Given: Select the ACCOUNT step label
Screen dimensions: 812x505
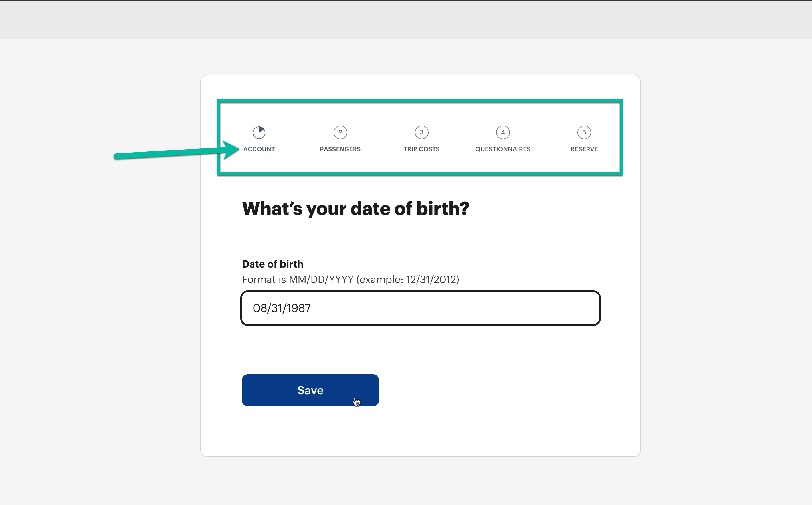Looking at the screenshot, I should tap(259, 149).
